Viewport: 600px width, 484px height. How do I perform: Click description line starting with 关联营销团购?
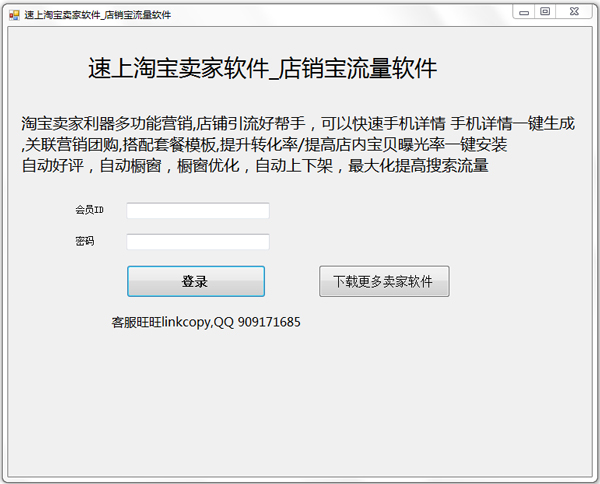point(264,145)
